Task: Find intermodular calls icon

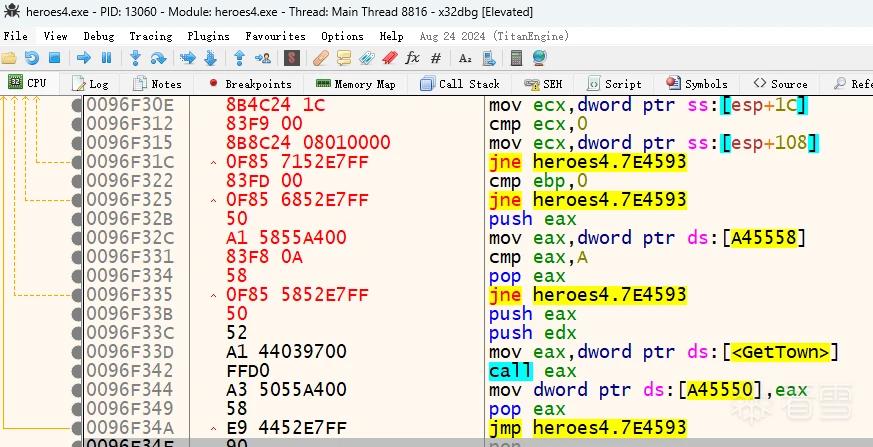Action: point(489,58)
